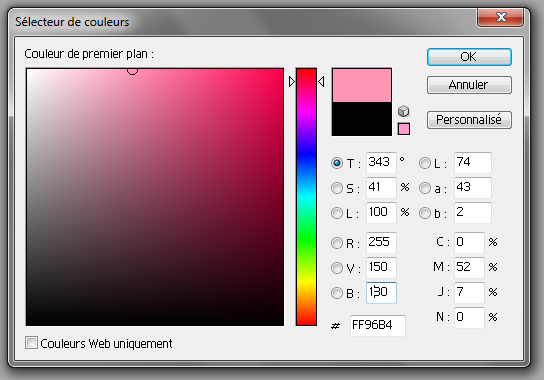544x380 pixels.
Task: Select the T (hue) radio button
Action: point(337,163)
